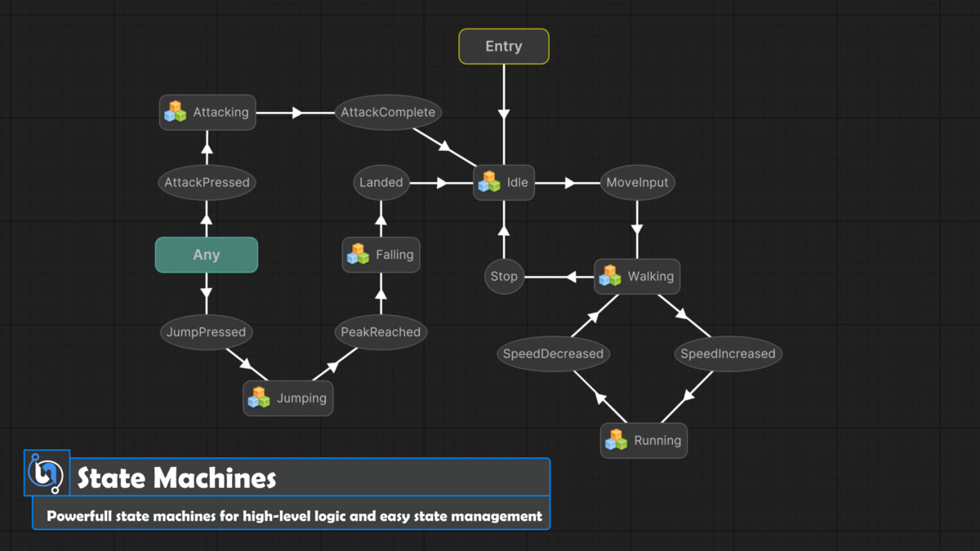The height and width of the screenshot is (551, 980).
Task: Select the Falling state label
Action: 394,255
